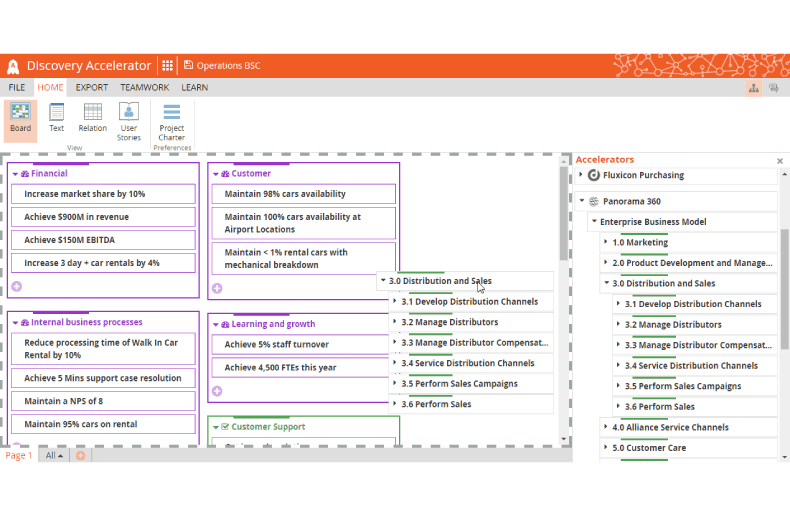The image size is (790, 515).
Task: Open the Relation view
Action: [93, 118]
